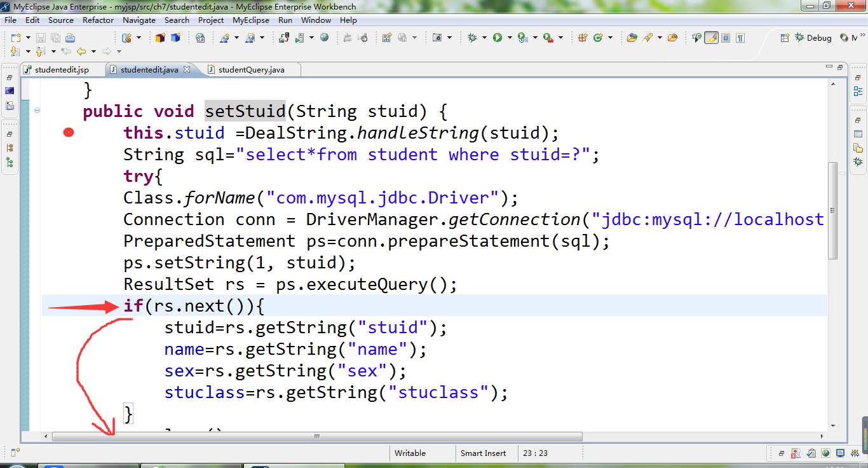The height and width of the screenshot is (468, 868).
Task: Click the hierarchy icon in left sidebar
Action: tap(10, 162)
